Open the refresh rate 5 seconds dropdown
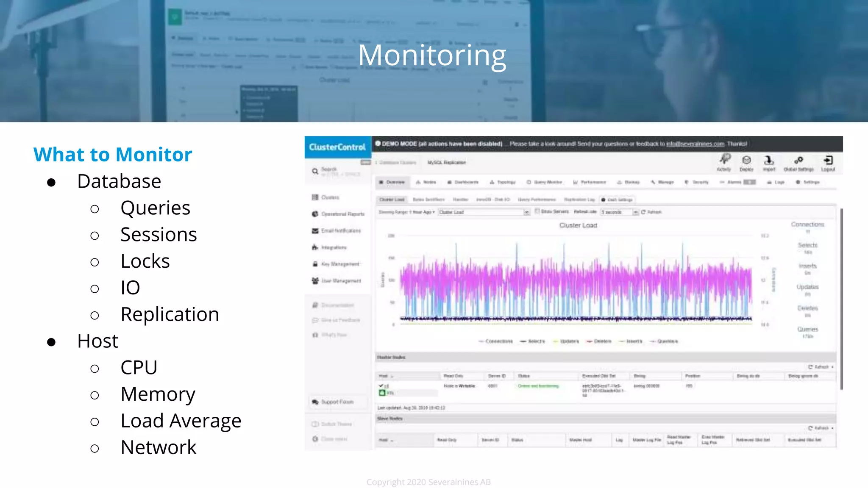Screen dimensions: 868x488 (619, 212)
